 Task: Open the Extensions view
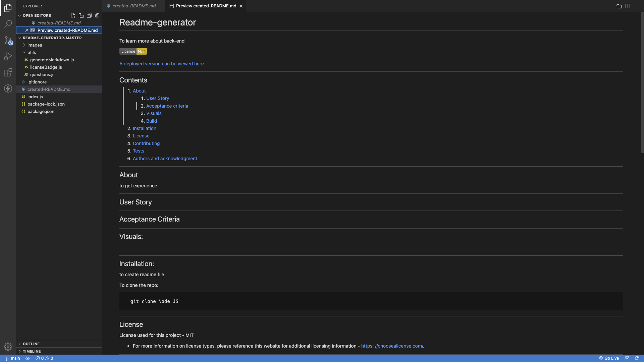tap(8, 72)
